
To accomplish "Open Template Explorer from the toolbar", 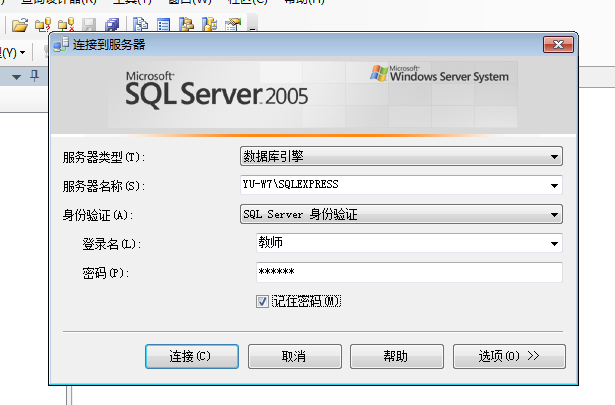I will click(209, 24).
